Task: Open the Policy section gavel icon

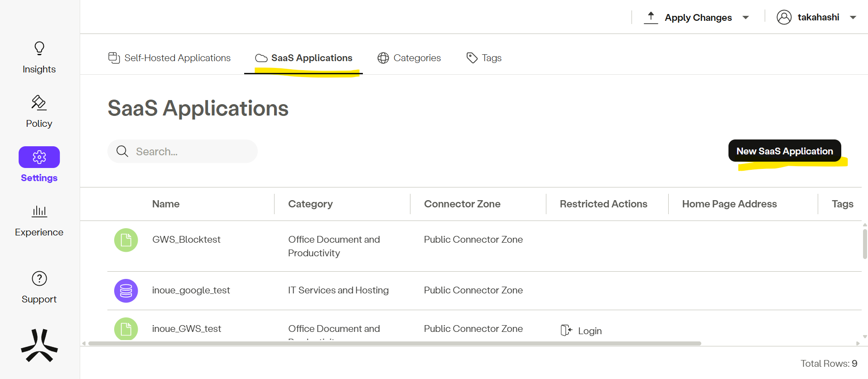Action: 39,103
